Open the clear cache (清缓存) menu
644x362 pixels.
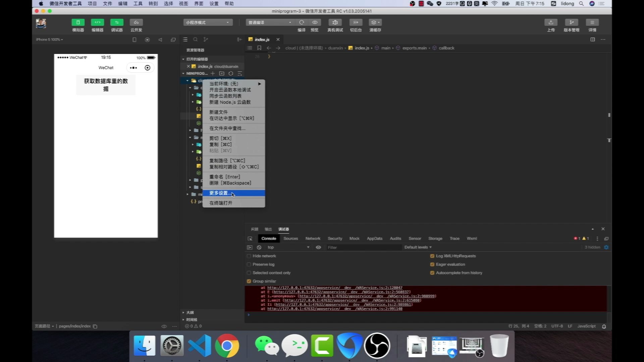375,22
